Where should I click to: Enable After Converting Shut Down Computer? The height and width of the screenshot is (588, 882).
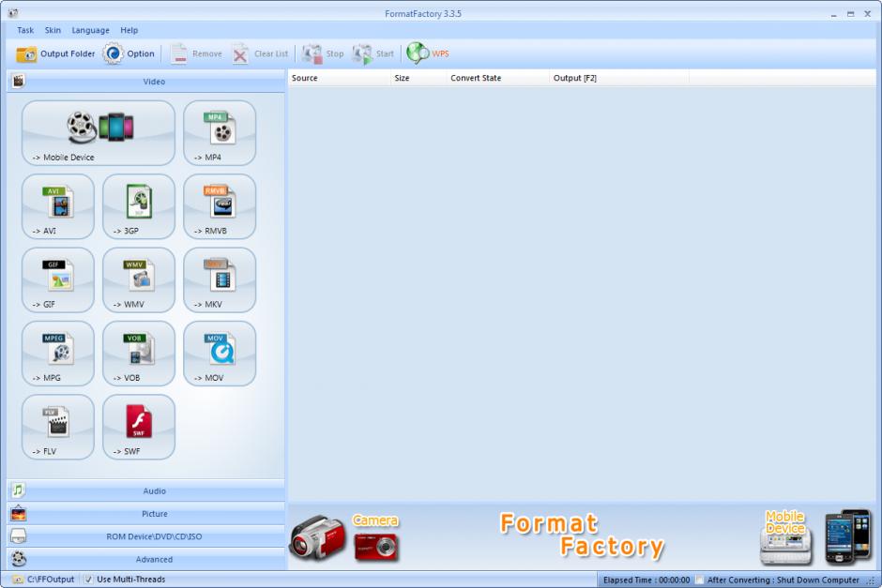699,580
